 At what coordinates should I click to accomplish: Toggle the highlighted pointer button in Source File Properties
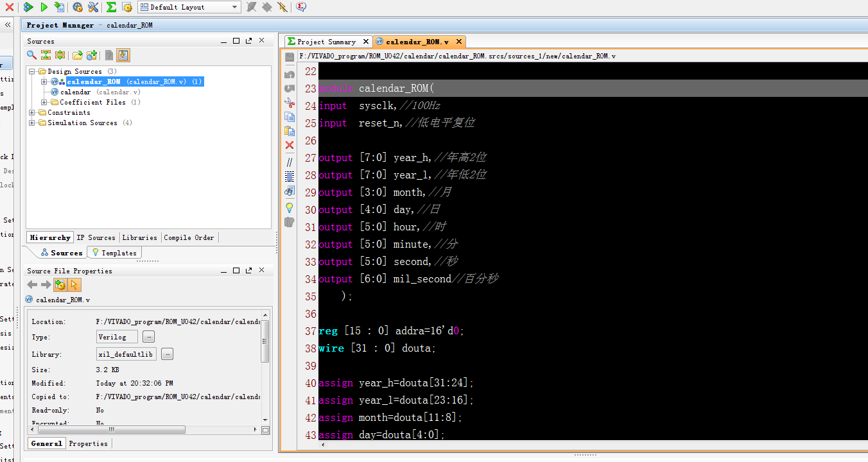pyautogui.click(x=74, y=285)
